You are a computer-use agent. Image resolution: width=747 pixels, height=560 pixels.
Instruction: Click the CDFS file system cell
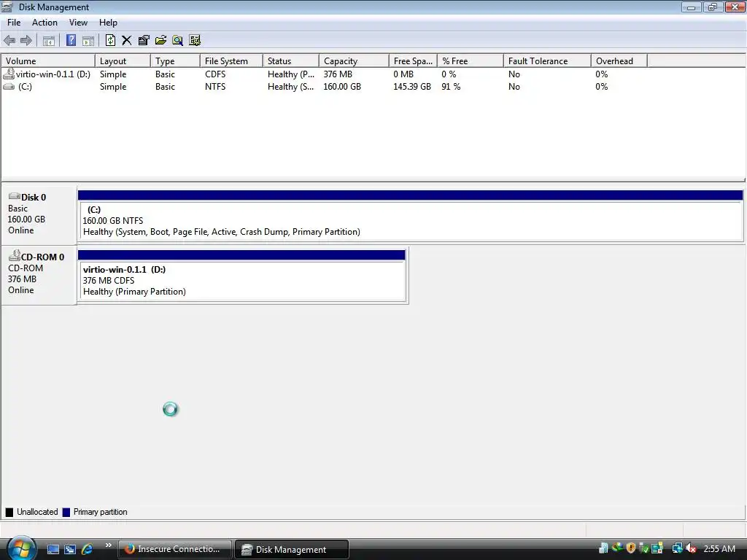[x=215, y=74]
